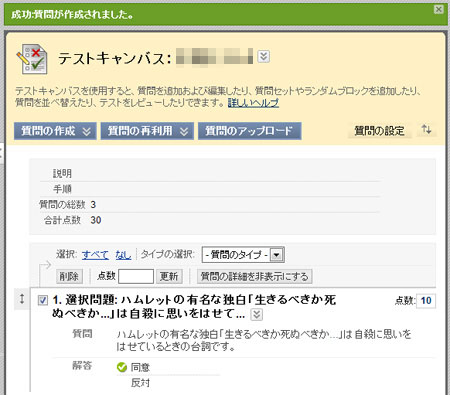Open the 質問のタイプ dropdown

tap(243, 255)
